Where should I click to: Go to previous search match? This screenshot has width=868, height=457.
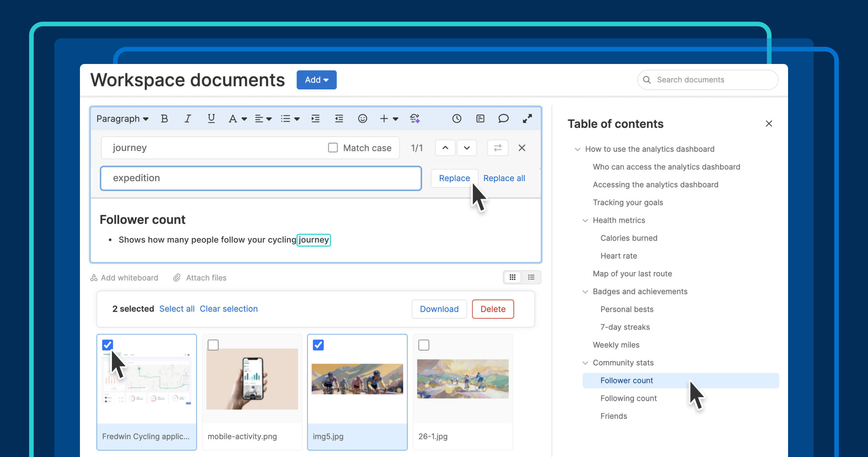tap(445, 148)
